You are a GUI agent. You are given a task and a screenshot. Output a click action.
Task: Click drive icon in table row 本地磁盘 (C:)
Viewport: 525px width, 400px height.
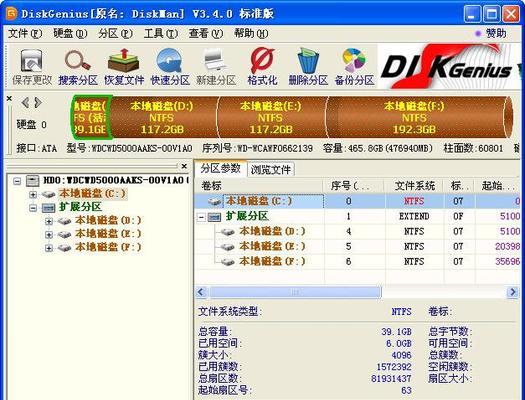point(215,201)
